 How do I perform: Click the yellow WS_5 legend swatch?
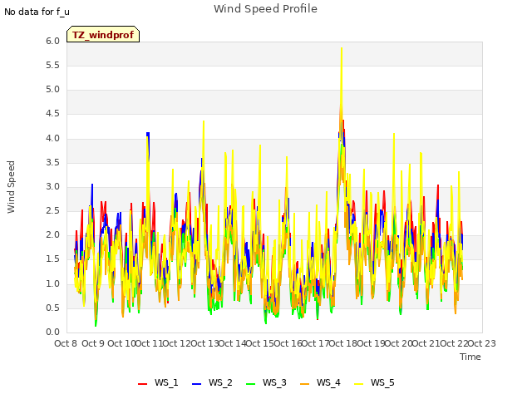coord(358,383)
